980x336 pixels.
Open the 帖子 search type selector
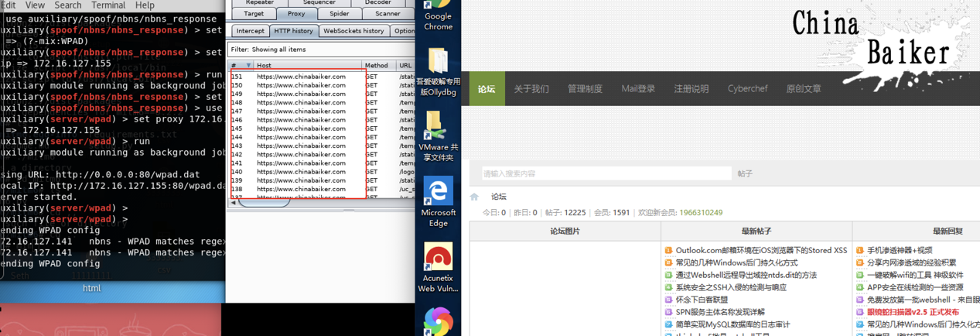(x=745, y=174)
